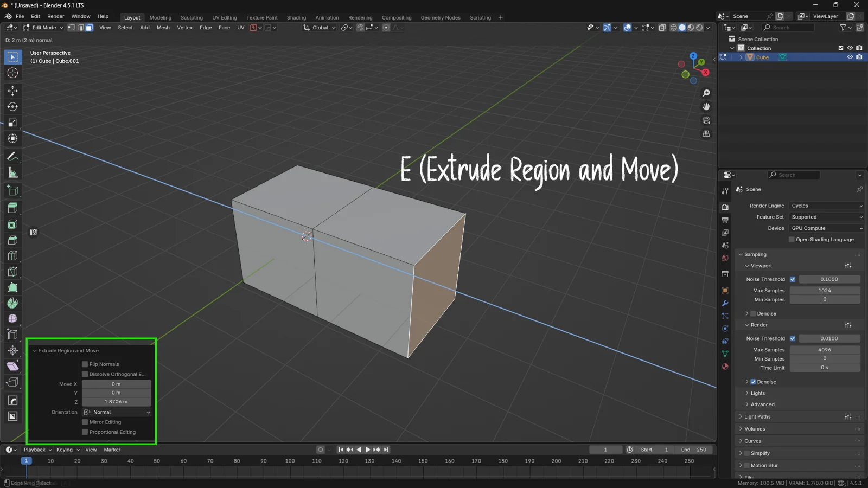Switch to the Sculpting workspace tab
This screenshot has height=488, width=868.
[192, 17]
